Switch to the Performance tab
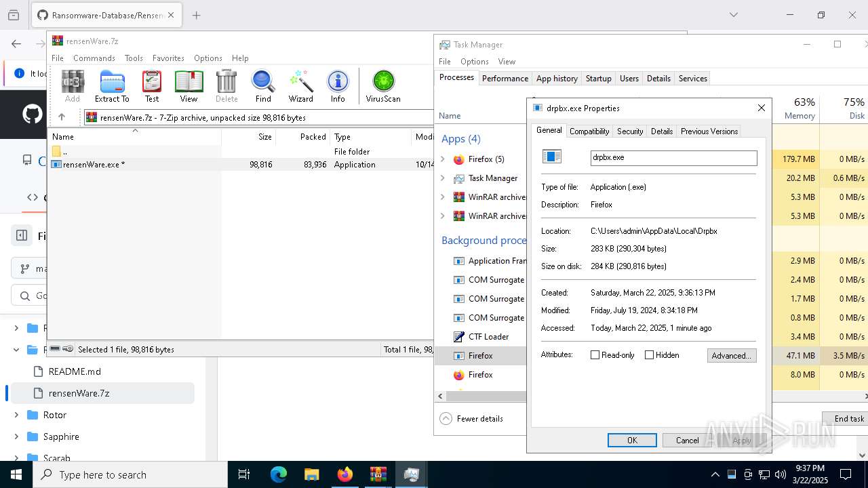This screenshot has width=868, height=488. (505, 79)
